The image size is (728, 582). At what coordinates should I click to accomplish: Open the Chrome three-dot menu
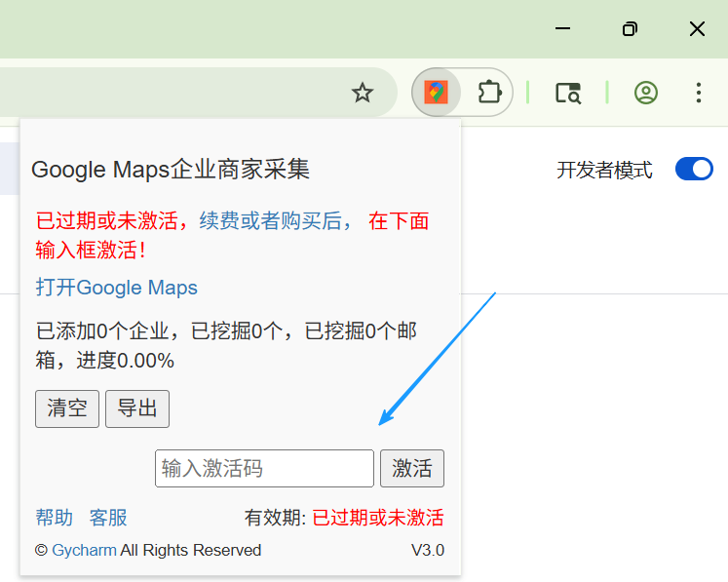click(x=699, y=93)
